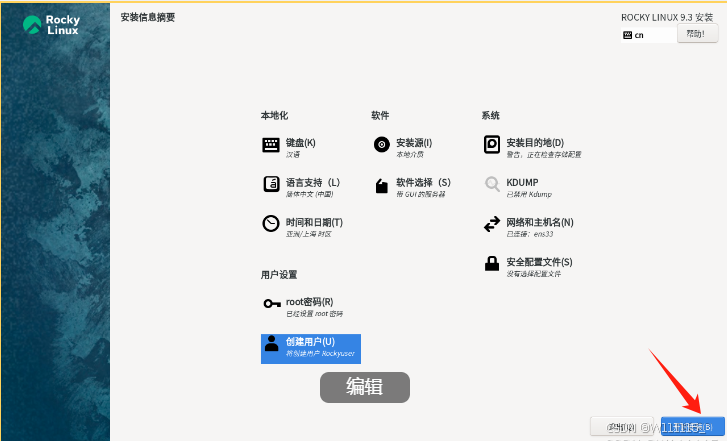The height and width of the screenshot is (441, 727).
Task: Open the KDUMP magnifier icon
Action: click(x=492, y=184)
